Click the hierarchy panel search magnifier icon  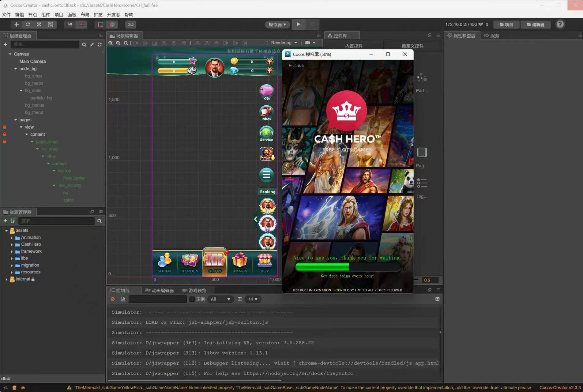click(x=84, y=45)
